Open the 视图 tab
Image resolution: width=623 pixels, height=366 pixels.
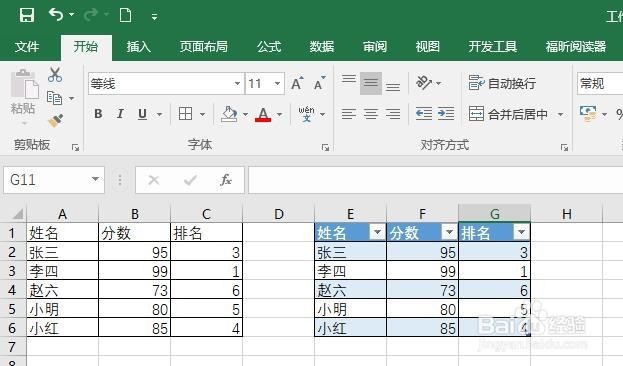(x=428, y=47)
